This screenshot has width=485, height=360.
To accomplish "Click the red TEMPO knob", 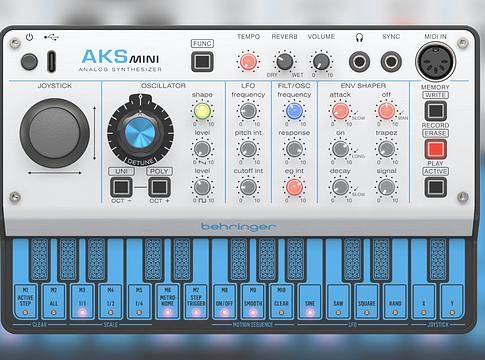I will [248, 62].
